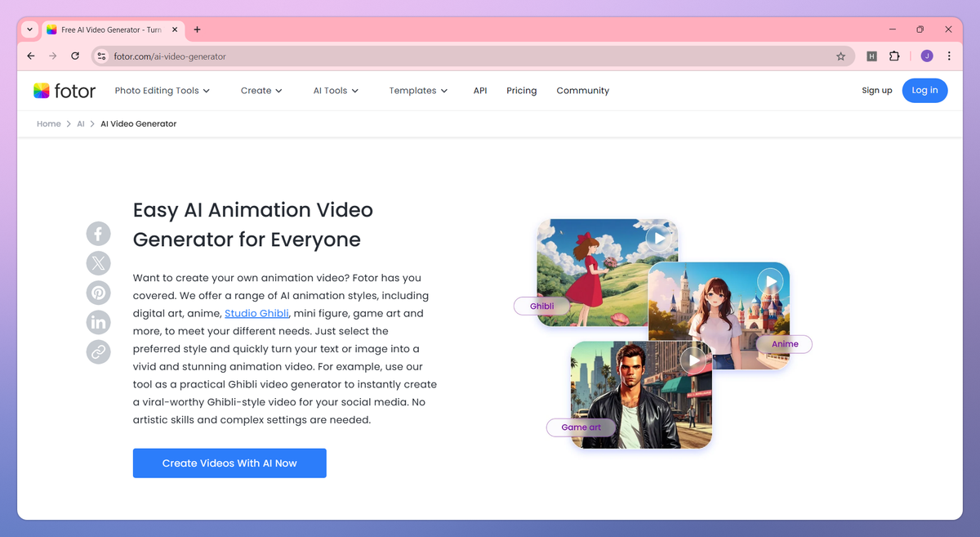The image size is (980, 537).
Task: Click the Easy AI Animation Video heading
Action: pos(253,225)
